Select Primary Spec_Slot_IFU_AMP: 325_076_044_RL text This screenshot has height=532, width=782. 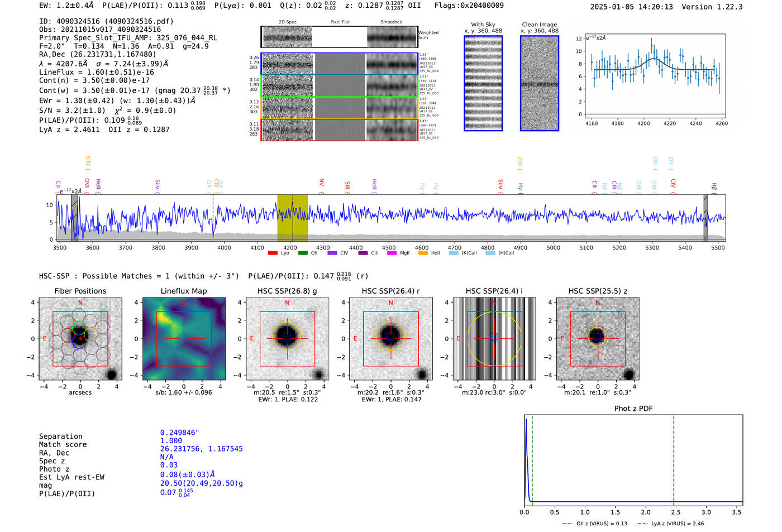click(128, 37)
